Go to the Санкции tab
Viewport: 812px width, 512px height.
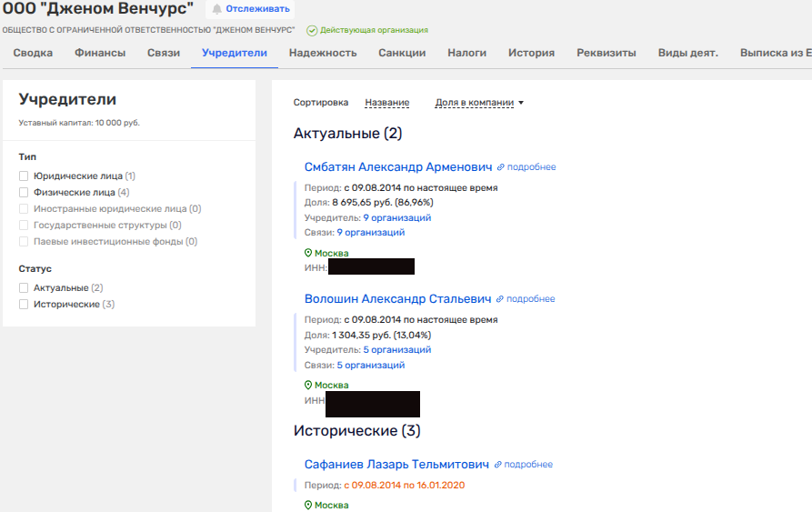tap(402, 53)
